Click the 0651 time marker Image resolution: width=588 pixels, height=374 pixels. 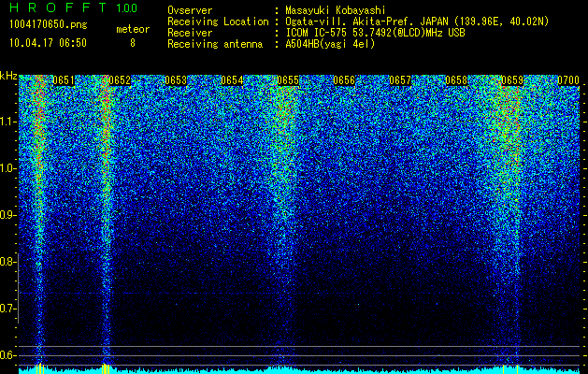point(64,80)
